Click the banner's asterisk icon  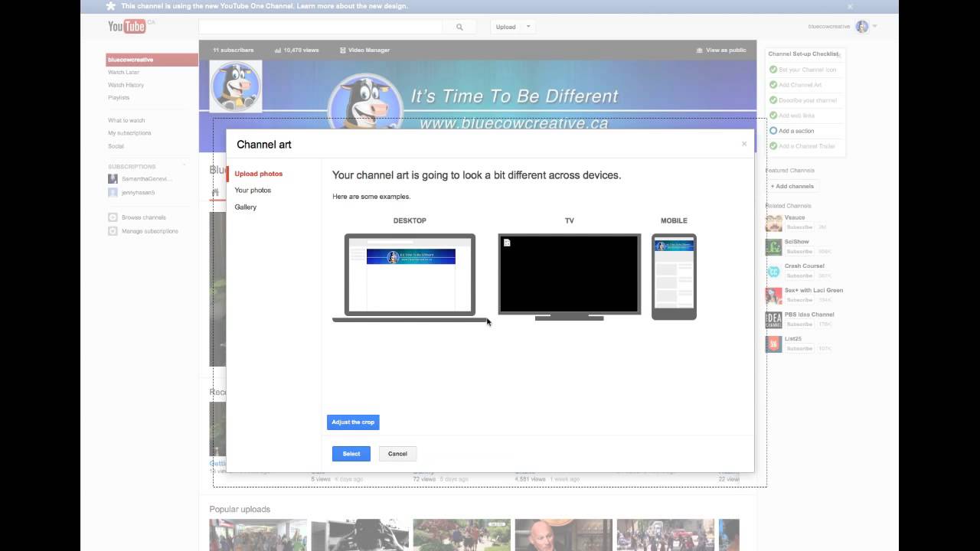click(111, 6)
